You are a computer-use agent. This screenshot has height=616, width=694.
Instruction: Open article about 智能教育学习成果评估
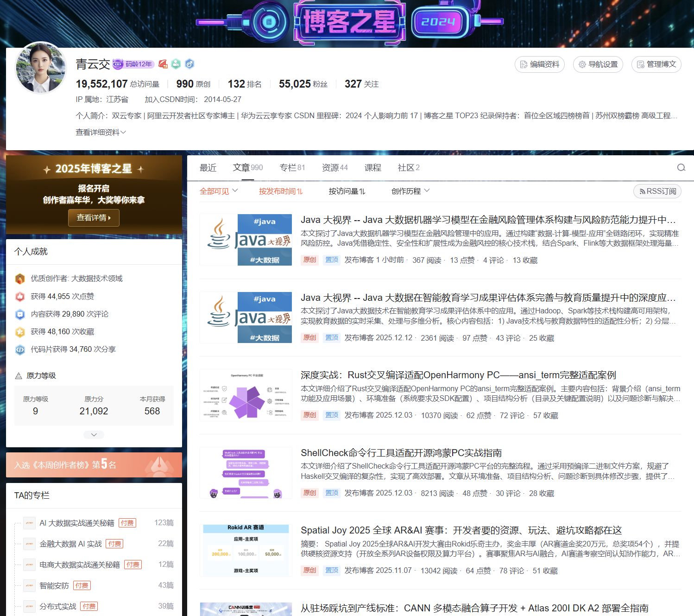point(488,298)
